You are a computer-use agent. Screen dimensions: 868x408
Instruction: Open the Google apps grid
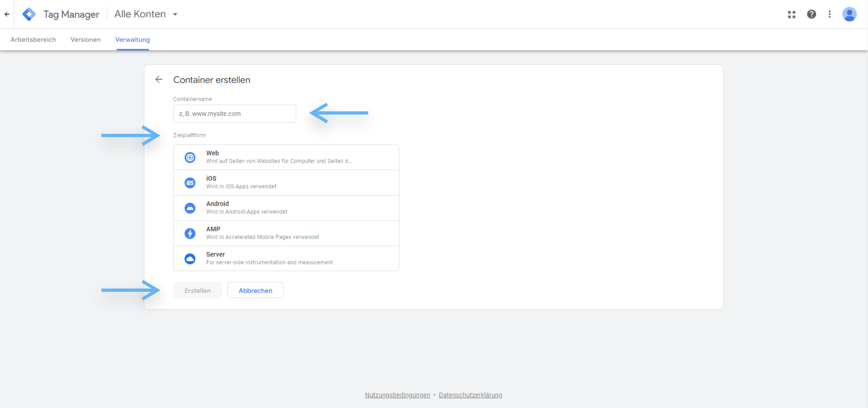pyautogui.click(x=791, y=14)
